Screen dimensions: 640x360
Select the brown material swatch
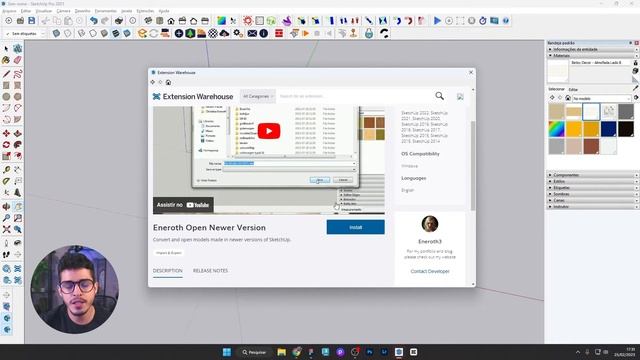point(591,146)
